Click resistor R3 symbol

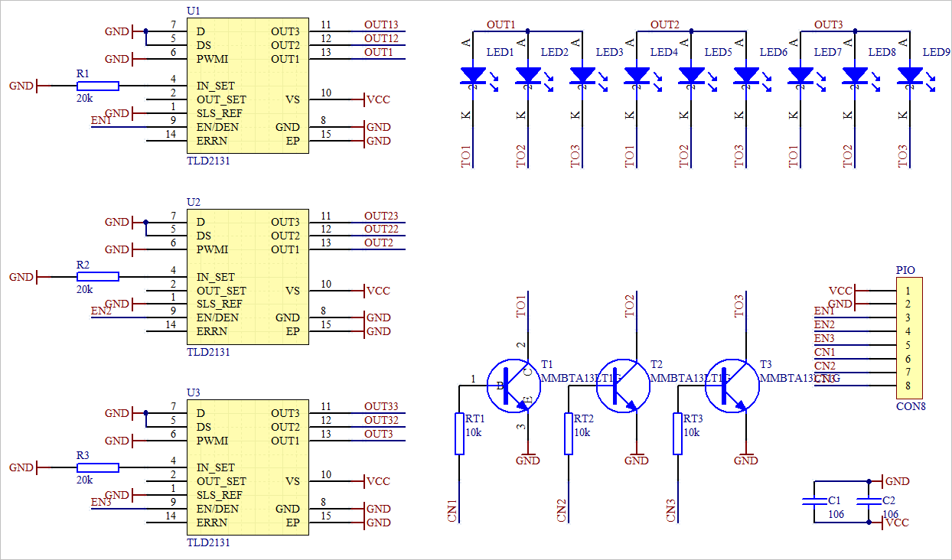98,467
